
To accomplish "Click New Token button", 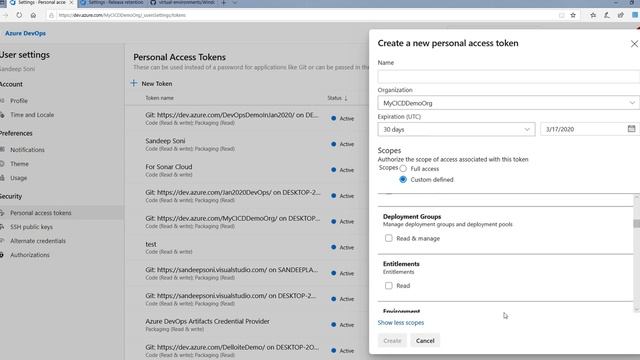I will [151, 83].
